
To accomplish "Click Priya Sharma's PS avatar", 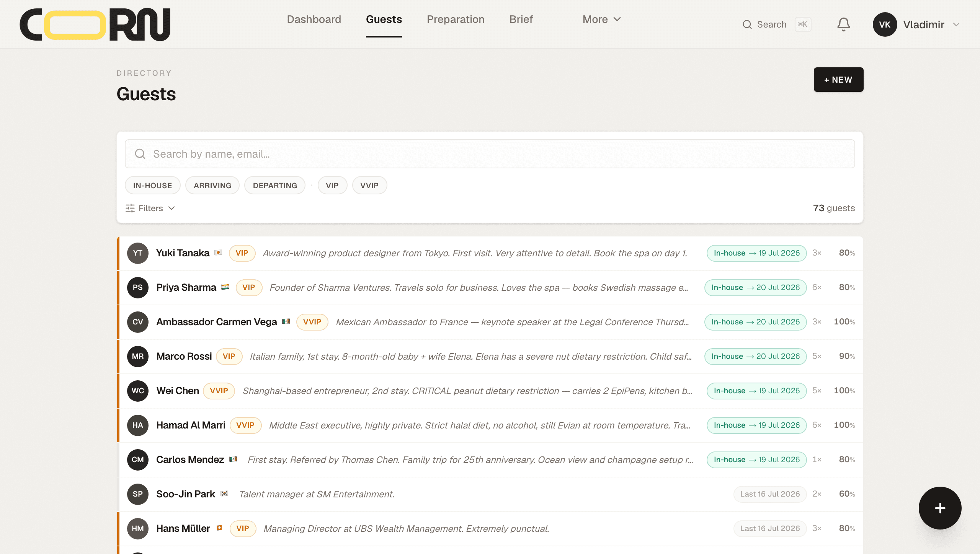I will coord(138,288).
